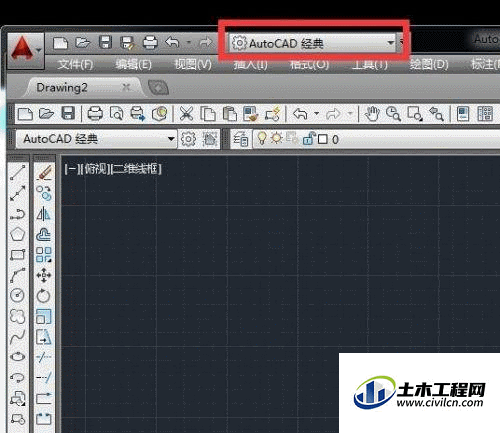Open Workspace Settings gear button
The height and width of the screenshot is (433, 500).
pos(188,139)
